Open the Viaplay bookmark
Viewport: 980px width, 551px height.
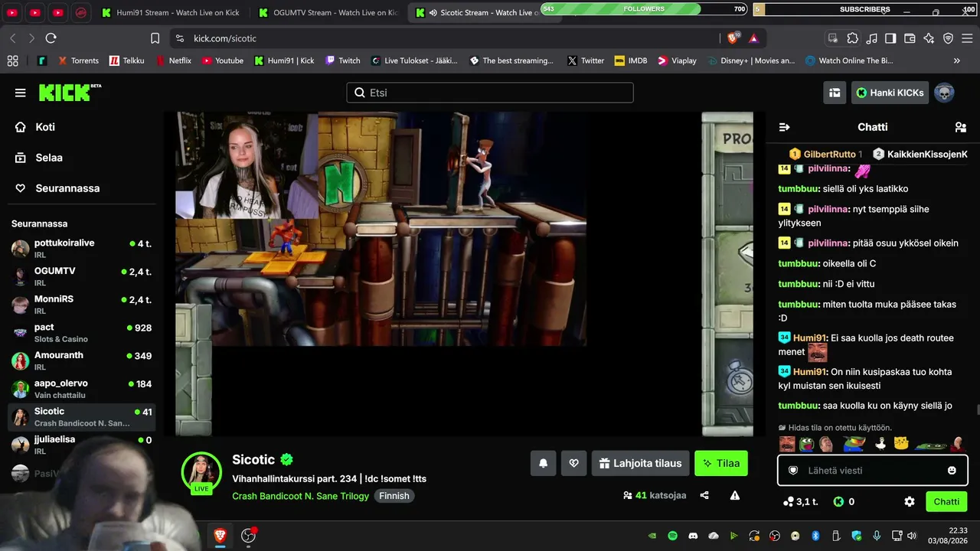coord(678,60)
